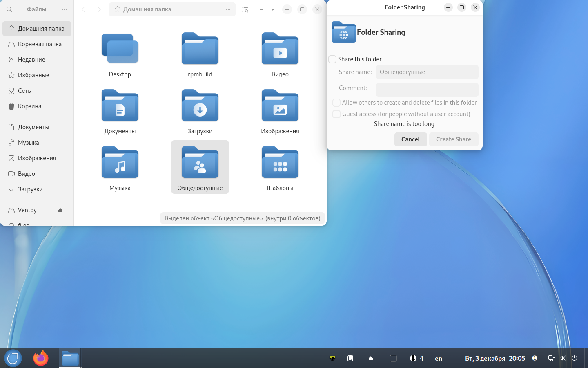
Task: Open the en keyboard layout selector
Action: [439, 359]
